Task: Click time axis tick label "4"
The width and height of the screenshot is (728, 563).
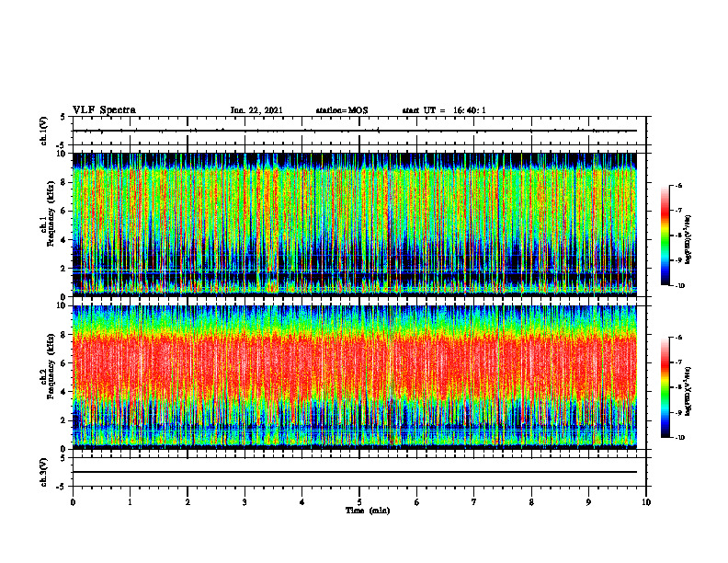Action: tap(302, 502)
